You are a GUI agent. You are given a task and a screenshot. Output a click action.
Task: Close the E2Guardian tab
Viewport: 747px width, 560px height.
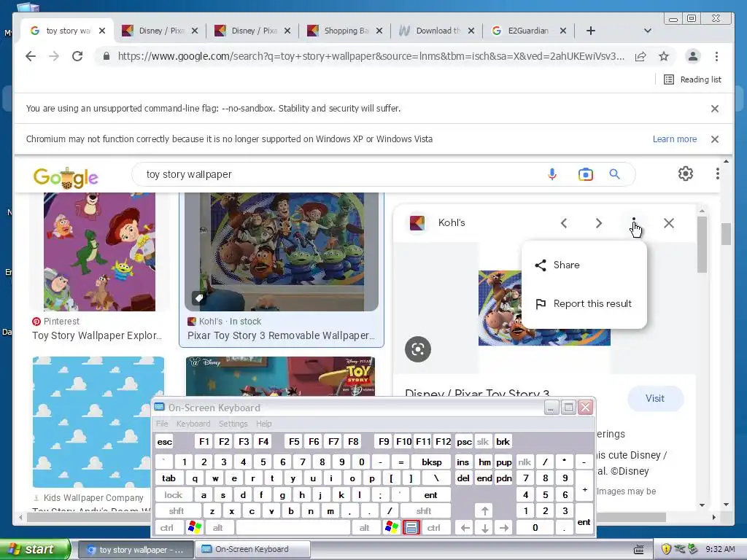coord(563,31)
